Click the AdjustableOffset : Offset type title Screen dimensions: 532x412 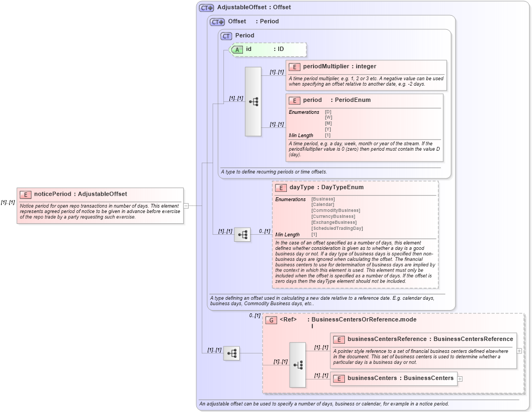[254, 7]
